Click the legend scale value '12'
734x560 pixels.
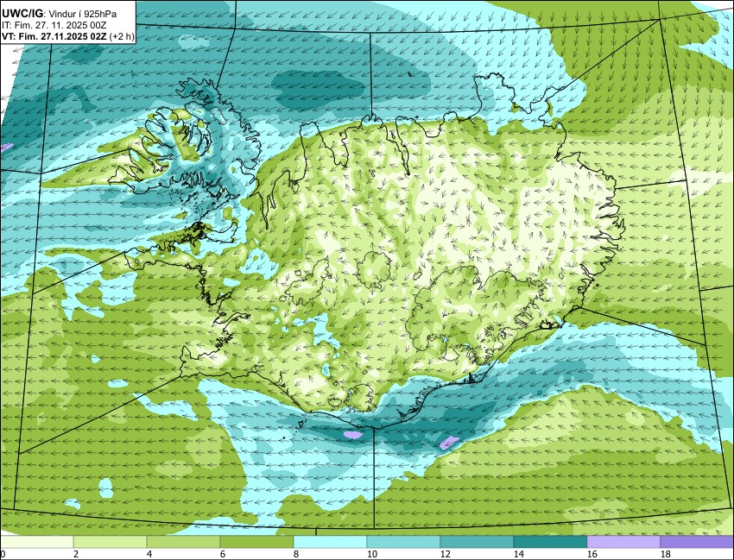(x=446, y=554)
